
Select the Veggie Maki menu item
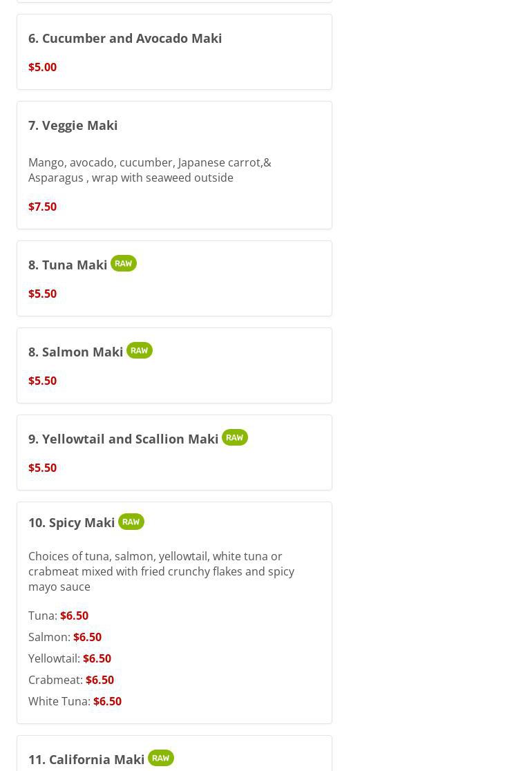tap(73, 125)
